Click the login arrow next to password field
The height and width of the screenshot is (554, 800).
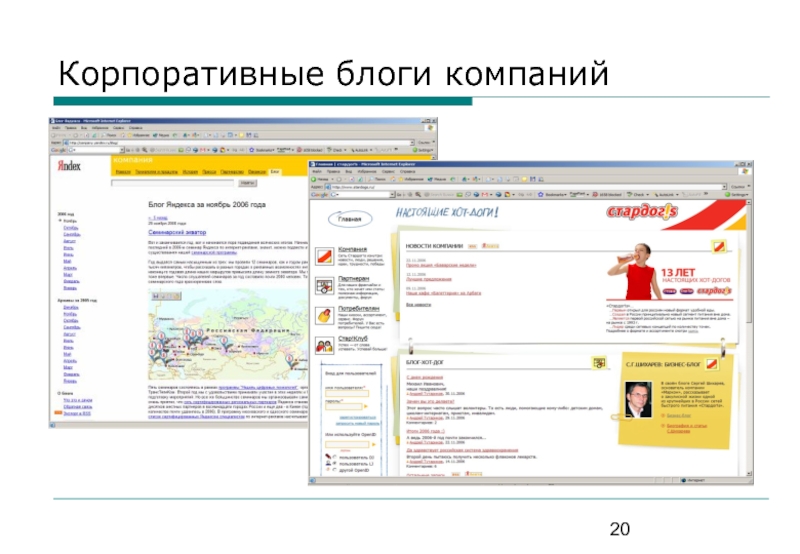click(x=366, y=407)
